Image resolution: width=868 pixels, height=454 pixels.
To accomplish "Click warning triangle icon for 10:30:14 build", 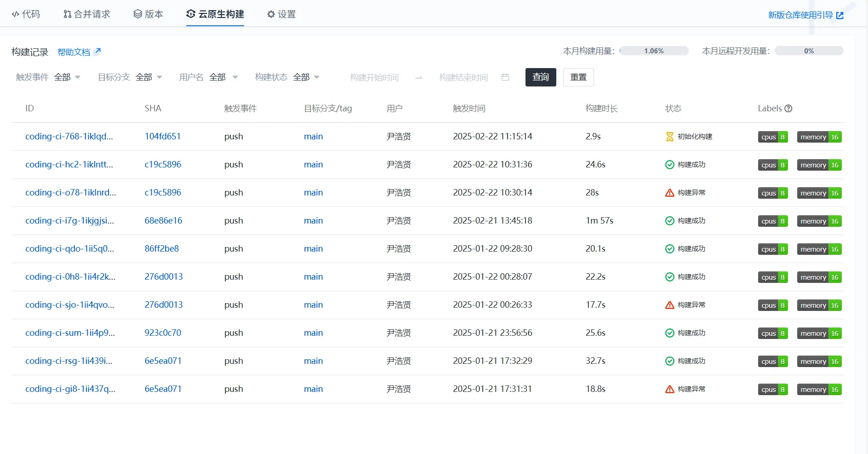I will coord(670,193).
